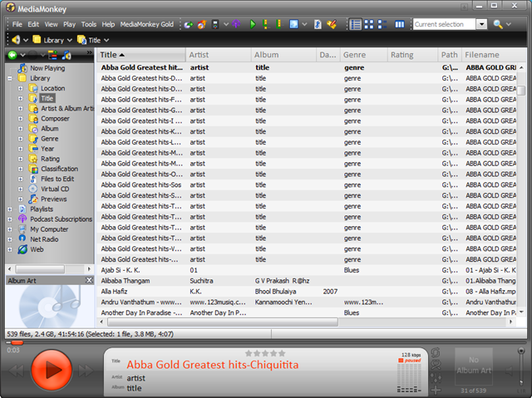
Task: Click the auto-tag music note toolbar icon
Action: point(318,24)
